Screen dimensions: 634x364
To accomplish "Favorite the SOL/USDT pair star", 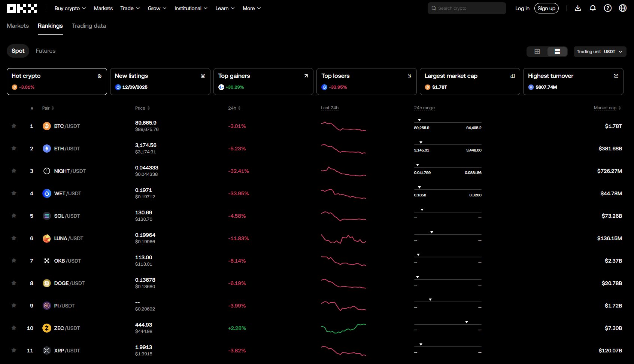I will (x=14, y=215).
